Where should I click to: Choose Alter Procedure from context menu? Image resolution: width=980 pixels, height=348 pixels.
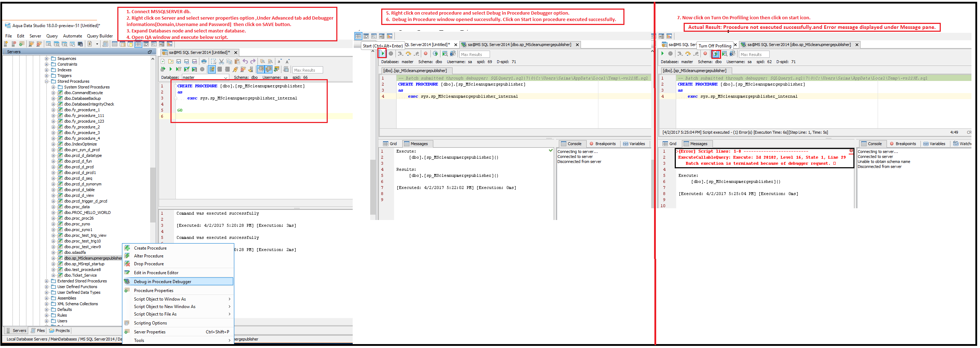[x=149, y=256]
